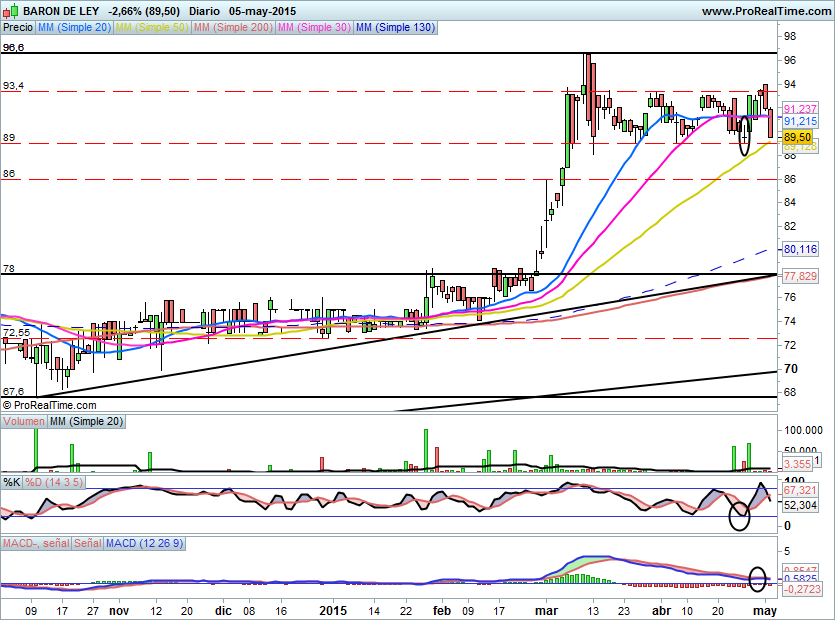Click the Diario timeframe text in header

pos(204,11)
